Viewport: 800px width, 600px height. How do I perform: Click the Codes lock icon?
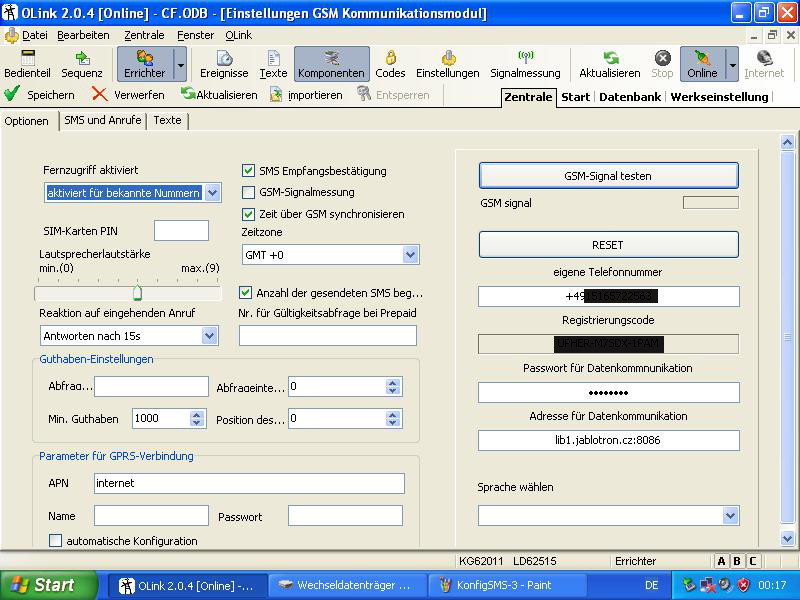pos(390,59)
